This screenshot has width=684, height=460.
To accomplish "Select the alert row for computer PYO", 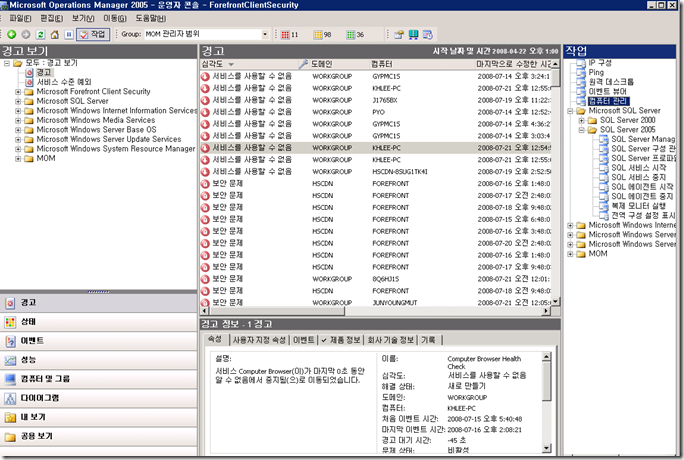I will (x=376, y=112).
